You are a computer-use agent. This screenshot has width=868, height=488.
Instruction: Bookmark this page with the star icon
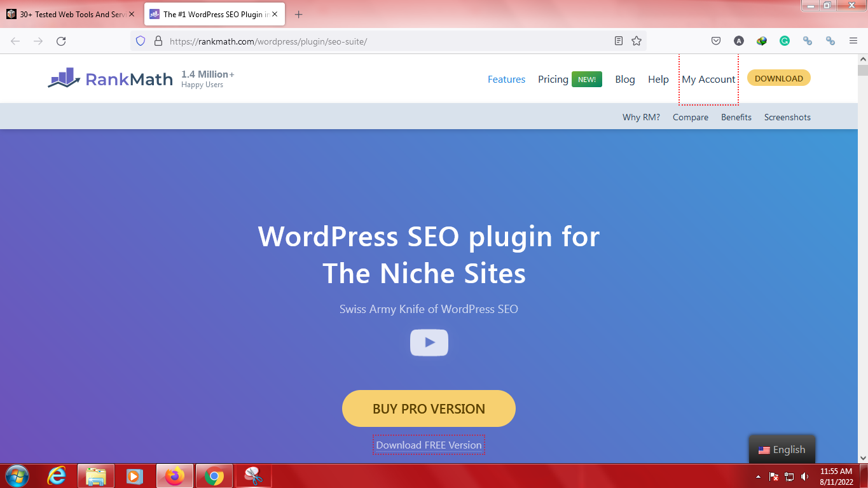(x=637, y=41)
